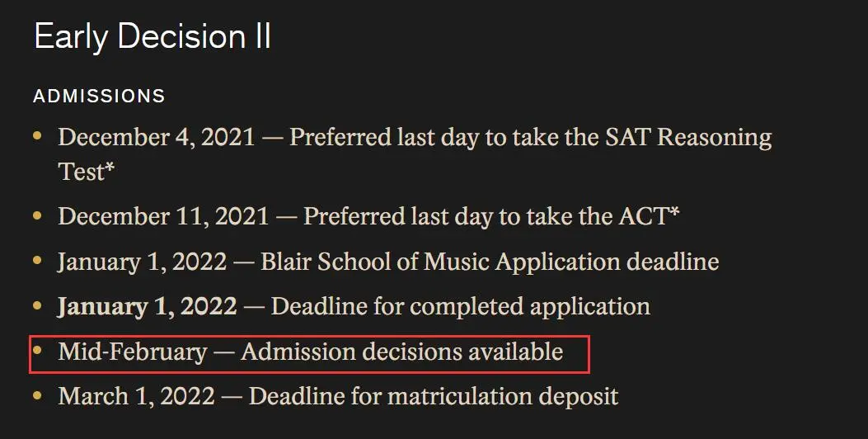
Task: Click Admission decisions available text
Action: 401,352
